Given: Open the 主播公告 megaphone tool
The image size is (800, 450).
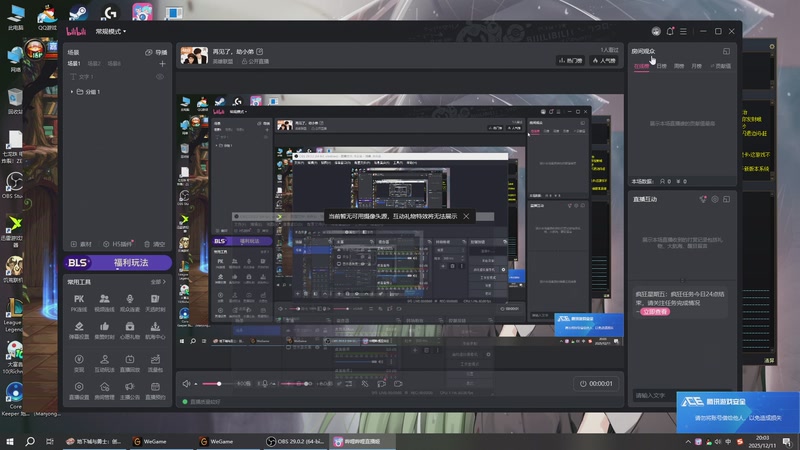Looking at the screenshot, I should click(x=130, y=390).
